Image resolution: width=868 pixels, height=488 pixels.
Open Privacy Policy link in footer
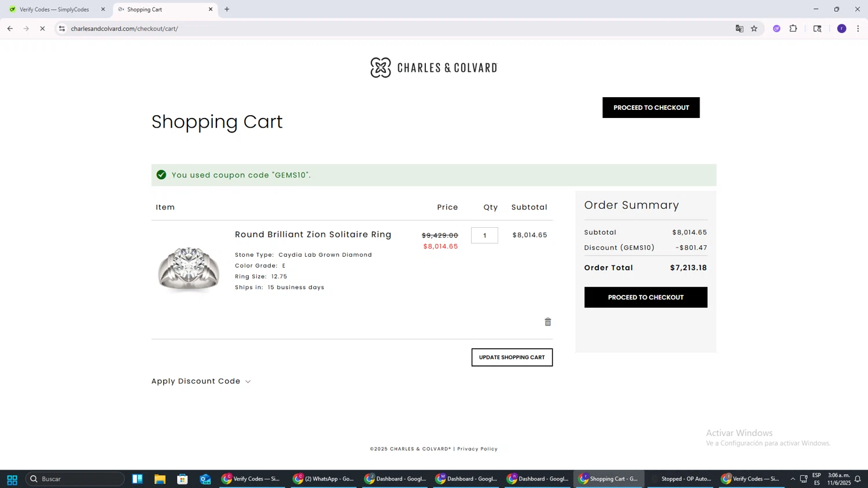(477, 449)
